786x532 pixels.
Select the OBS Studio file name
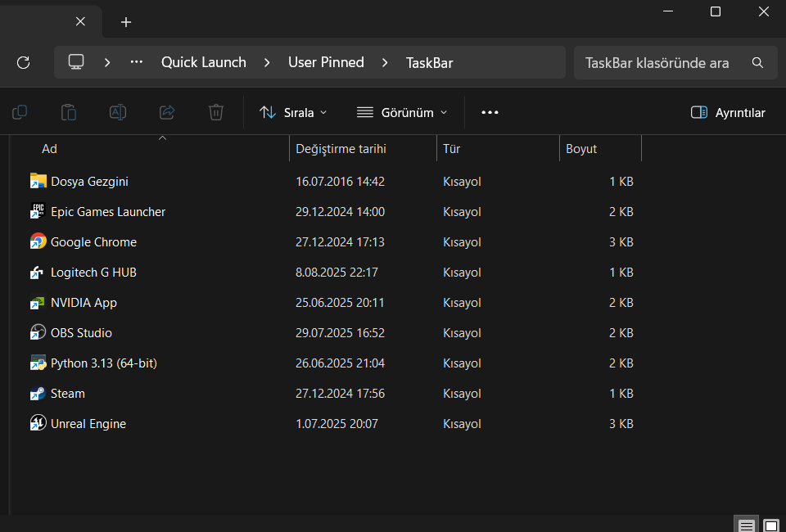tap(81, 332)
